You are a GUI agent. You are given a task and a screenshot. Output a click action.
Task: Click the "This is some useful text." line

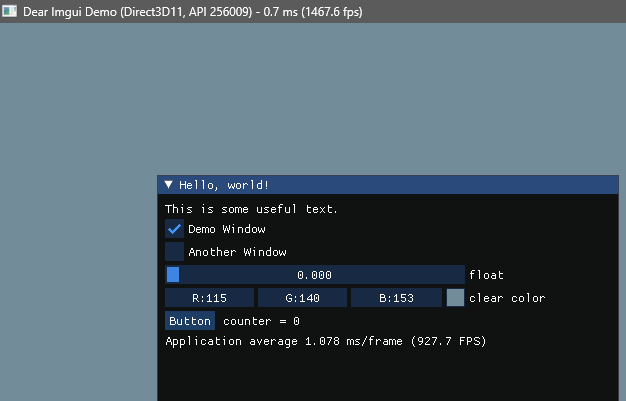pos(251,209)
